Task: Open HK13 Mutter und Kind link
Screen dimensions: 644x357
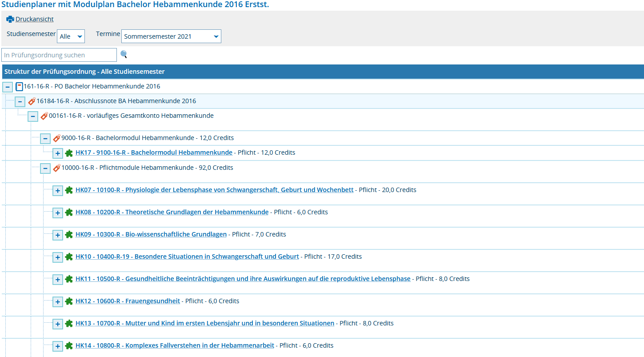Action: click(x=204, y=323)
